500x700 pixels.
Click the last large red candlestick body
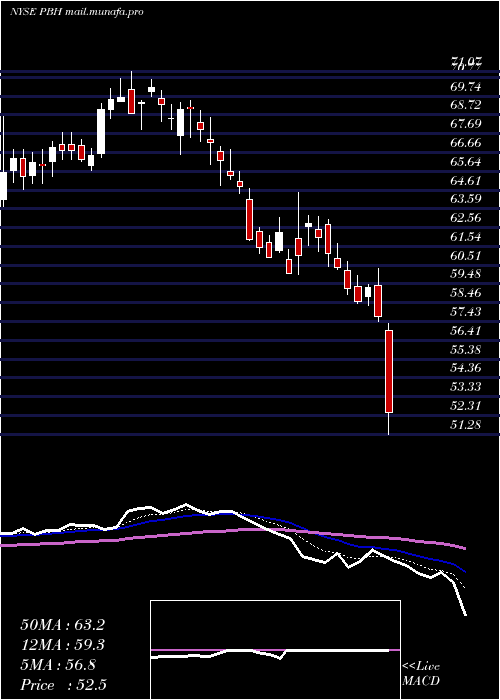(389, 371)
